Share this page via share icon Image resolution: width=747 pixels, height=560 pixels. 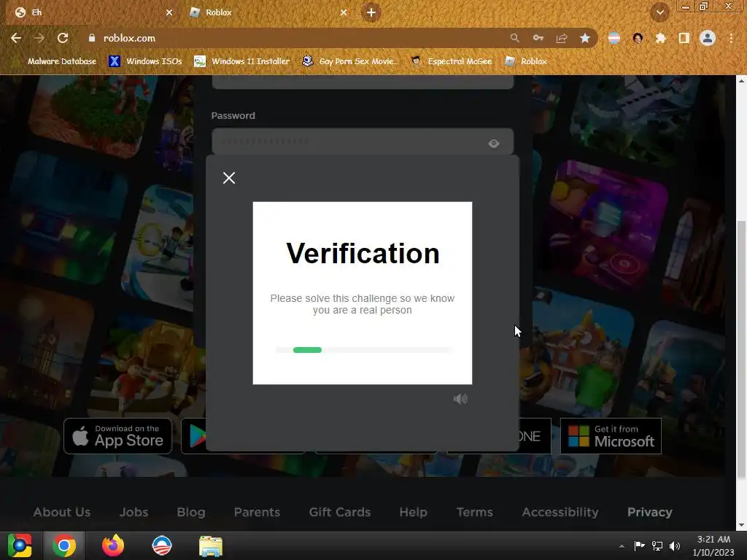tap(562, 38)
